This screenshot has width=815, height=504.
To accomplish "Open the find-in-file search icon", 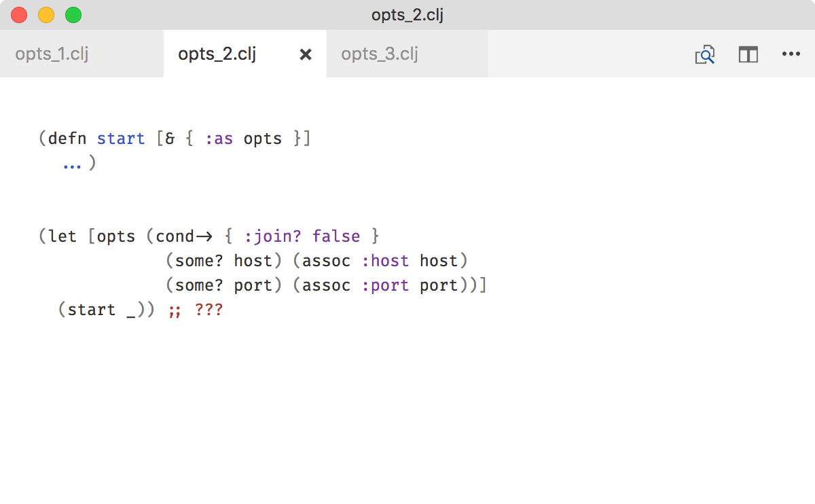I will pos(704,54).
